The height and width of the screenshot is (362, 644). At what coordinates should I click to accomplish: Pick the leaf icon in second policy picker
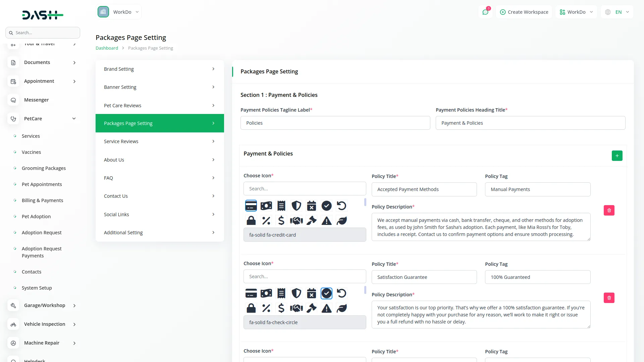[x=341, y=308]
